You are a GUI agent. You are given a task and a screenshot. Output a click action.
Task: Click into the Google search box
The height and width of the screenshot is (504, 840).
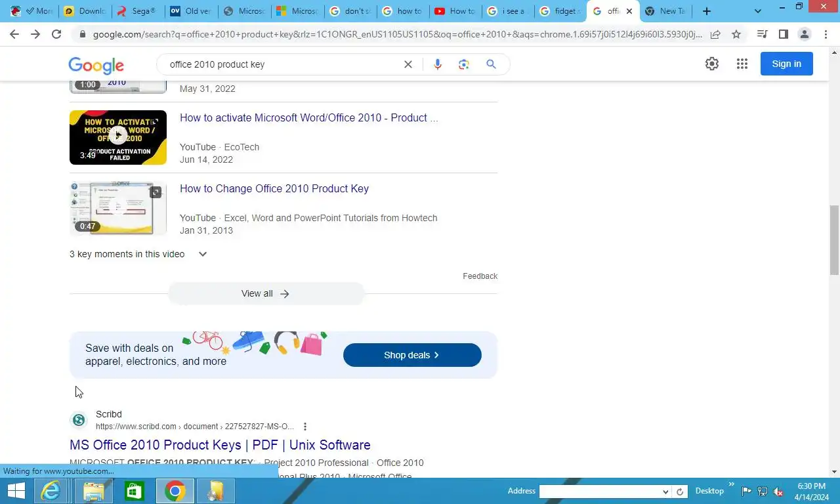point(282,64)
